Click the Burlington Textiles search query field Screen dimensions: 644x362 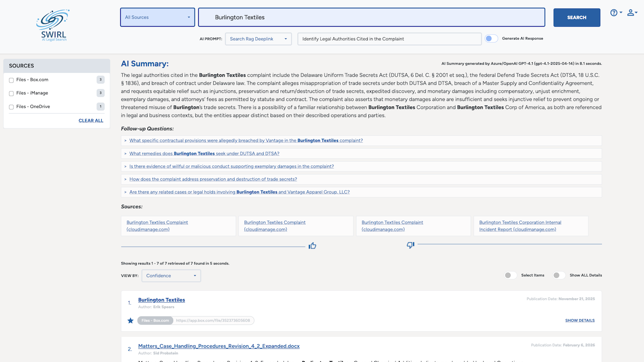tap(371, 17)
